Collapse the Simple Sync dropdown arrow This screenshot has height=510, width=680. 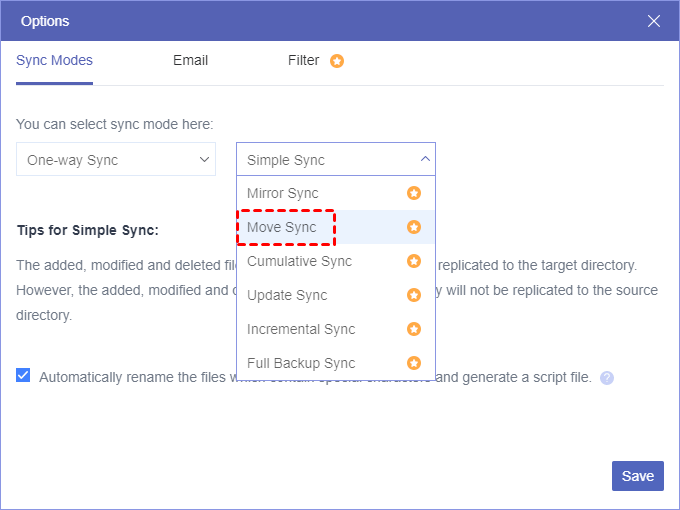tap(425, 159)
